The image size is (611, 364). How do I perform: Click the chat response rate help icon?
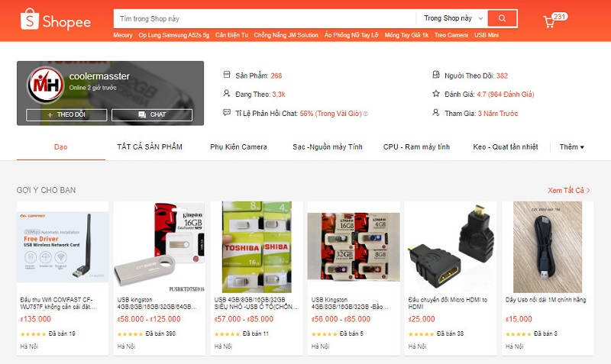coord(366,114)
